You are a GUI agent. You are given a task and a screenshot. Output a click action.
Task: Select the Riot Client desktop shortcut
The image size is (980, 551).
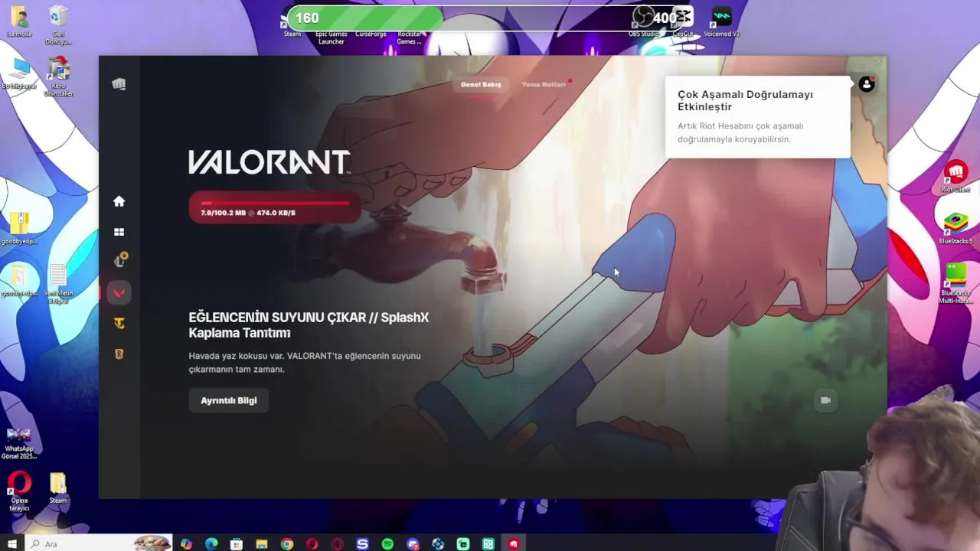[955, 178]
